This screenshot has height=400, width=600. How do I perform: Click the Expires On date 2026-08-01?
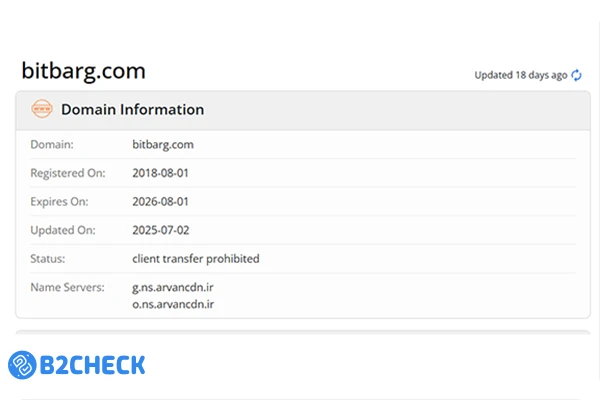tap(161, 201)
